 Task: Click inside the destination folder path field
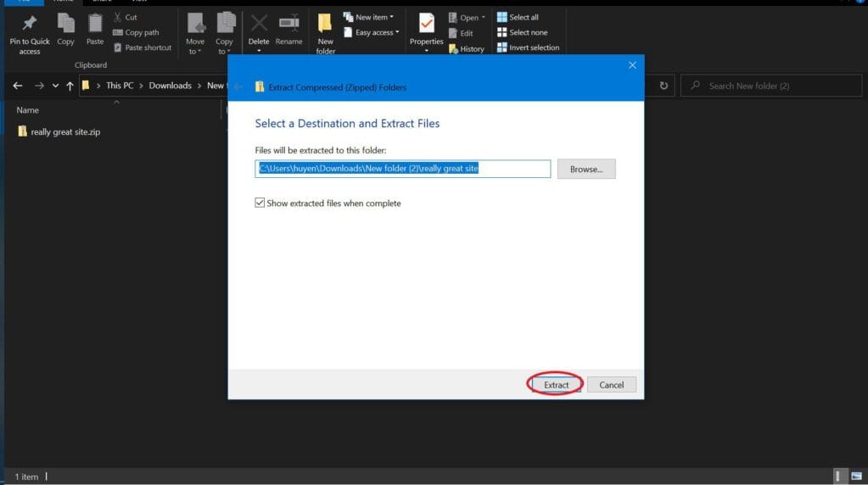(403, 169)
